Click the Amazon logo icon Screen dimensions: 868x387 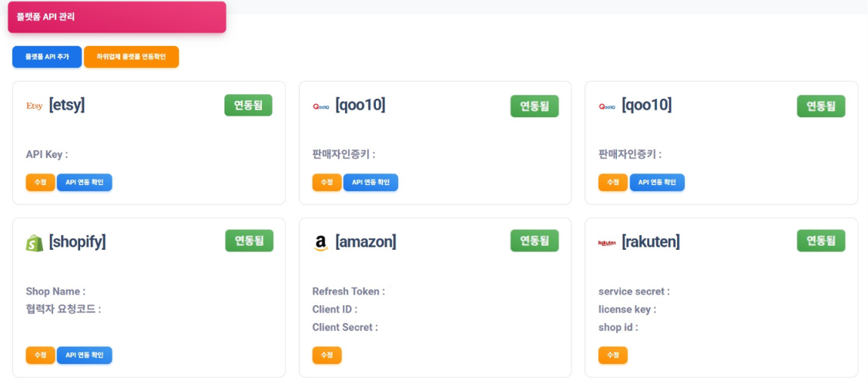[x=320, y=242]
